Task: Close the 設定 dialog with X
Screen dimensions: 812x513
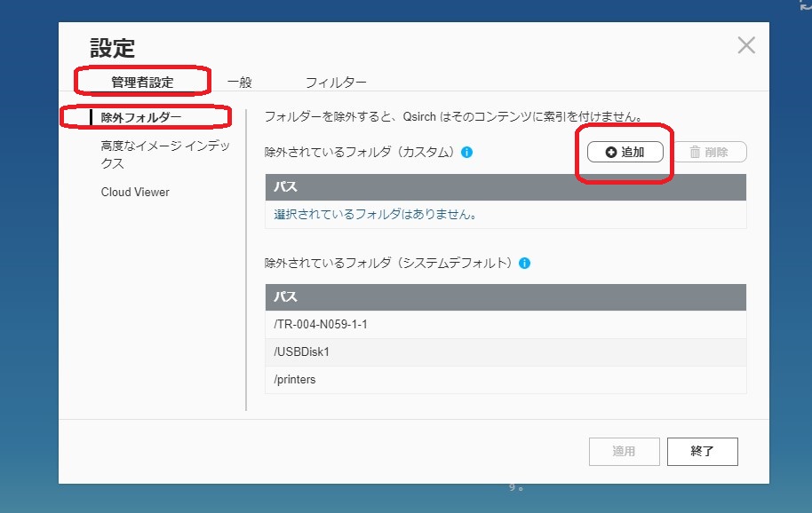Action: click(746, 45)
